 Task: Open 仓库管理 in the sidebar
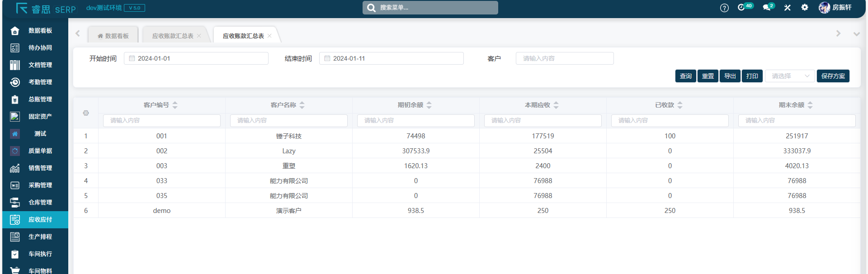40,203
